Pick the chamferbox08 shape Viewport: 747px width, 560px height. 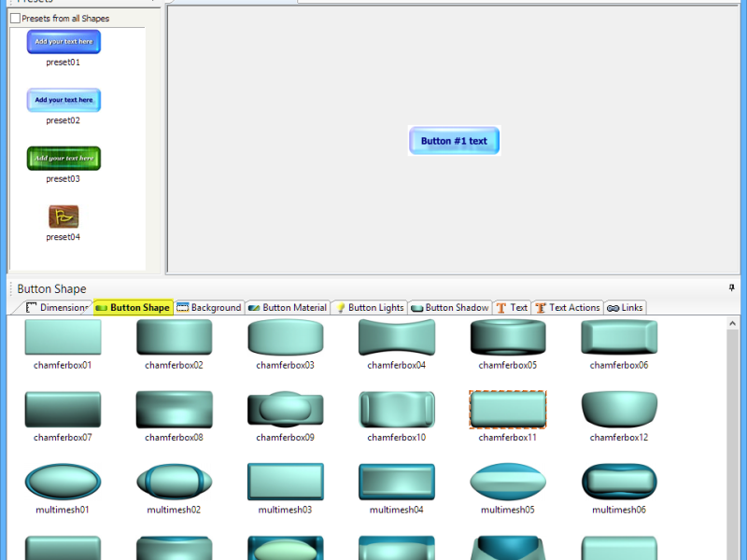pos(174,410)
